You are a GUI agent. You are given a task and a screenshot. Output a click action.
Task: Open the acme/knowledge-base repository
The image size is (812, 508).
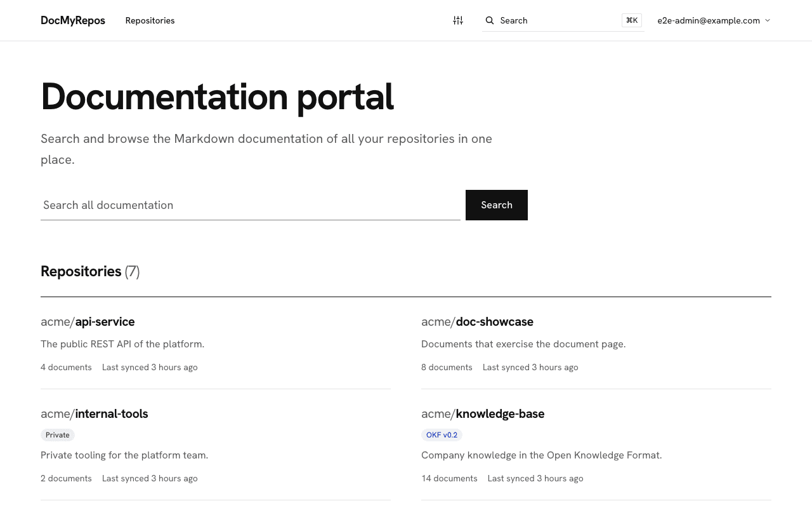[483, 414]
